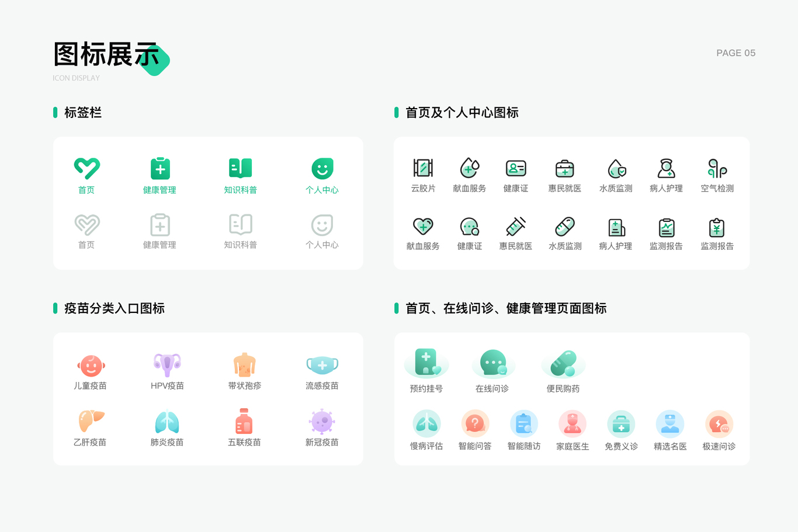Image resolution: width=798 pixels, height=532 pixels.
Task: Click the 疫苗分类入口图标 section heading
Action: click(115, 308)
